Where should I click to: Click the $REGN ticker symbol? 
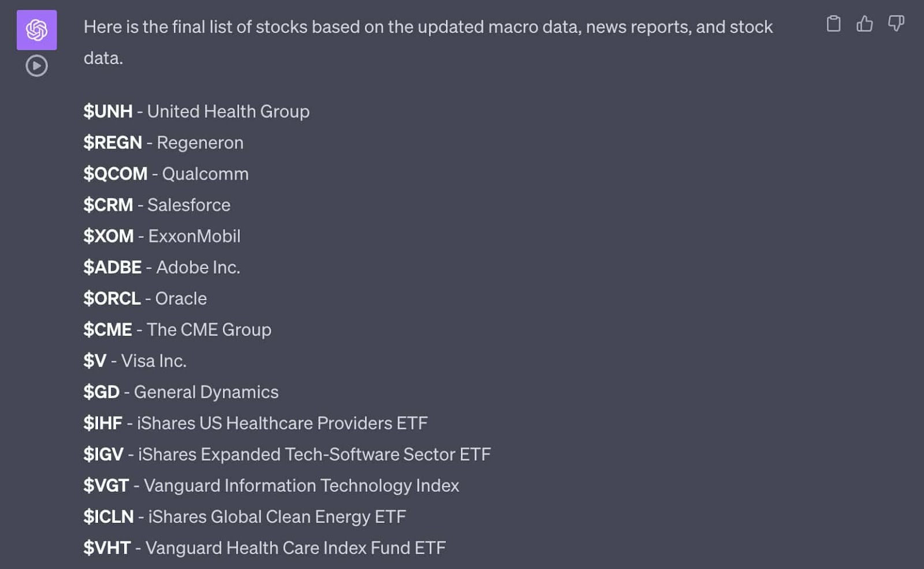click(x=113, y=143)
